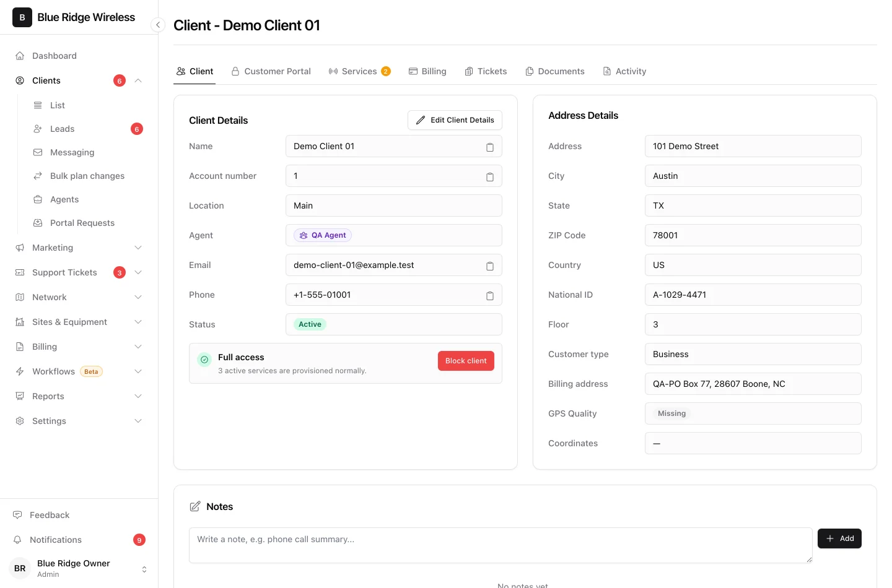Click the Agents sidebar icon

point(38,199)
